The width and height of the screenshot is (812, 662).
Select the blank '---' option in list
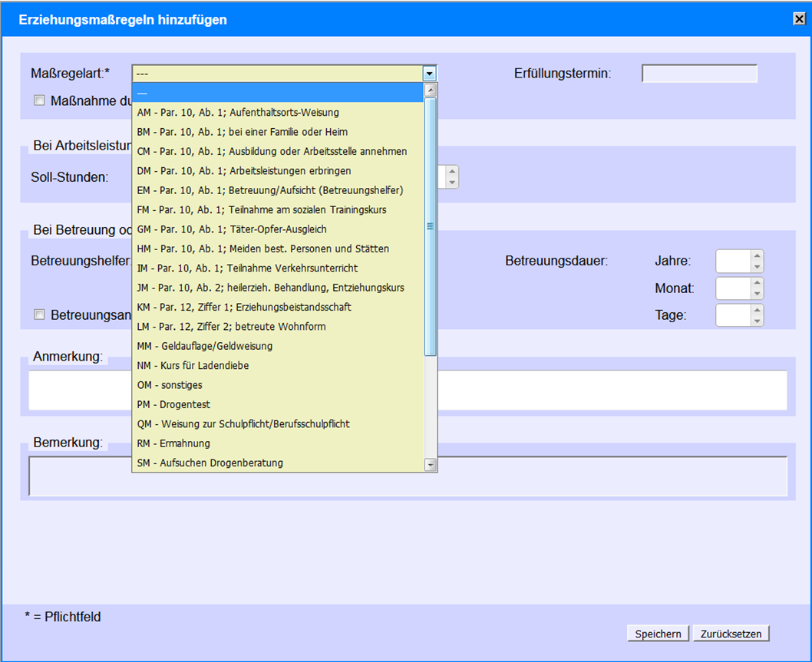pos(276,92)
